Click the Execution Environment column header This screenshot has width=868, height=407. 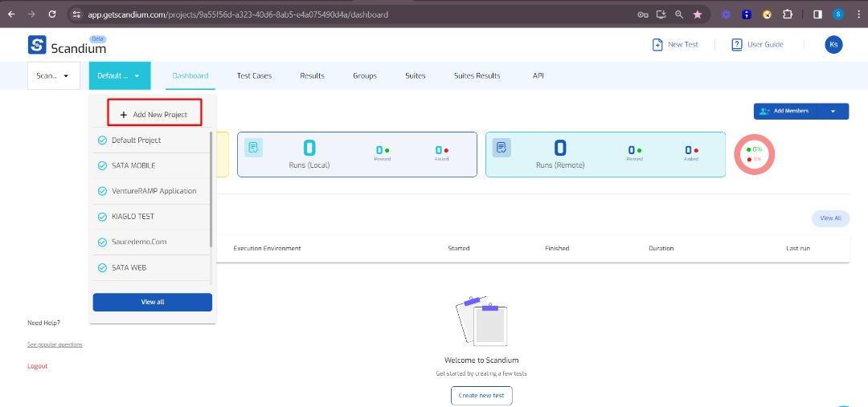(268, 249)
